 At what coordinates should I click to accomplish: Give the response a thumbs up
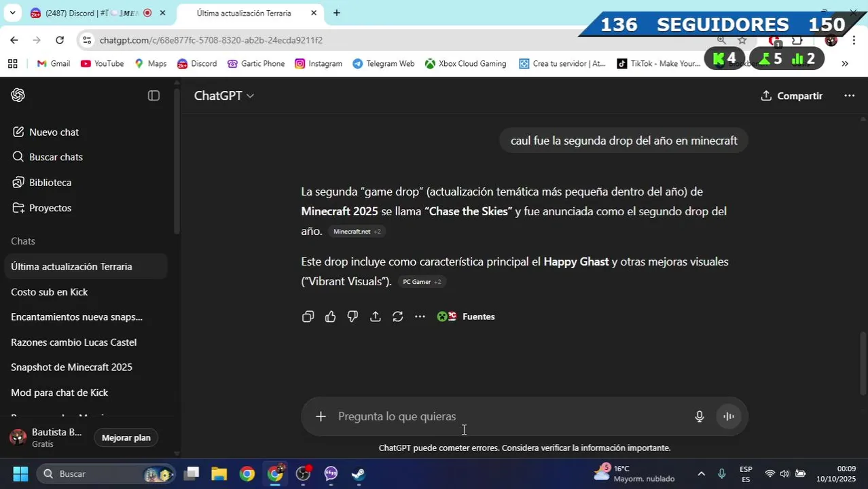(x=330, y=316)
